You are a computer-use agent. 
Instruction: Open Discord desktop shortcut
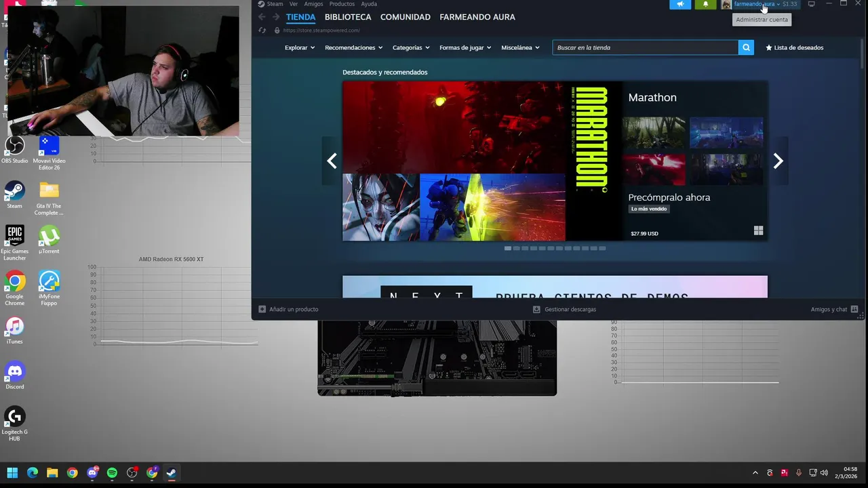pyautogui.click(x=14, y=376)
